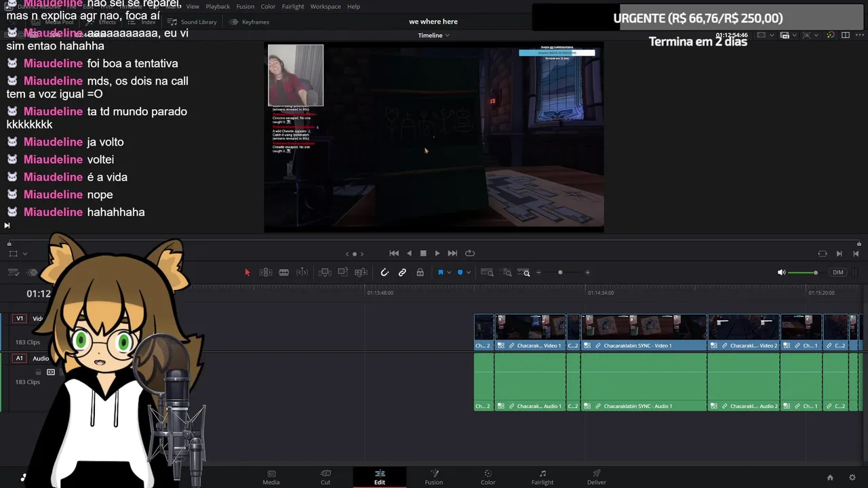
Task: Stop playback with the stop button
Action: 423,253
